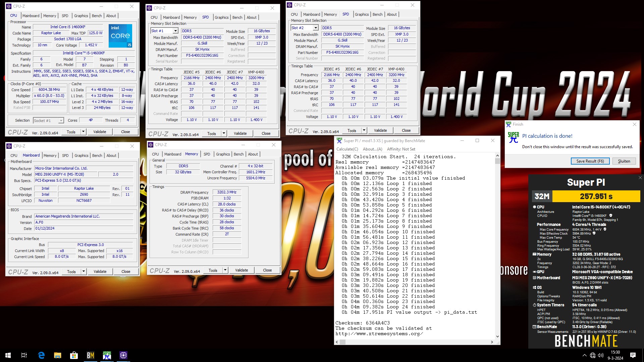
Task: Expand Tools arrow in CPU-Z Slot #2 window
Action: [x=364, y=130]
